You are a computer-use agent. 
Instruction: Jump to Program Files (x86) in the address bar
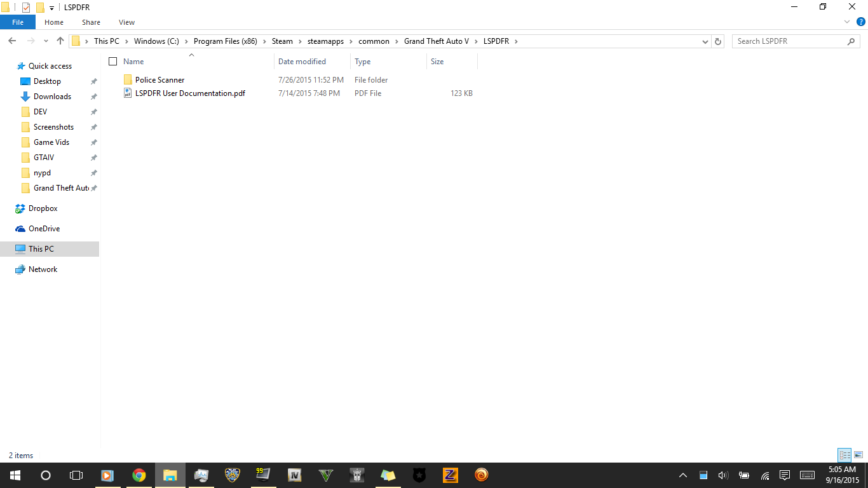coord(226,41)
